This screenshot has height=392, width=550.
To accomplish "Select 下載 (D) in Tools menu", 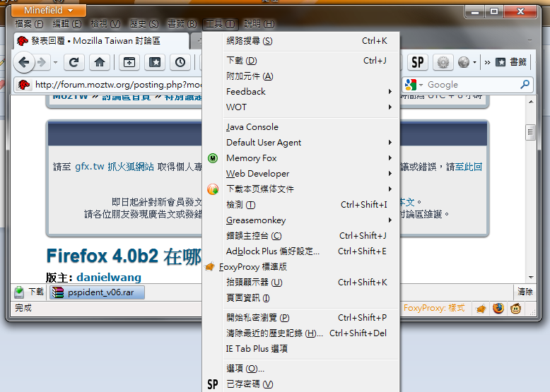I will [x=301, y=61].
